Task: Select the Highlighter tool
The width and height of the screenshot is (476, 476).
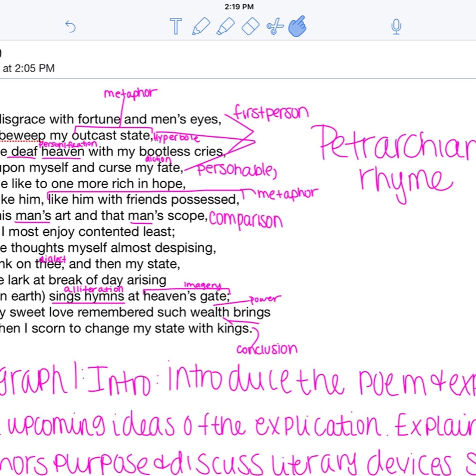Action: (x=225, y=26)
